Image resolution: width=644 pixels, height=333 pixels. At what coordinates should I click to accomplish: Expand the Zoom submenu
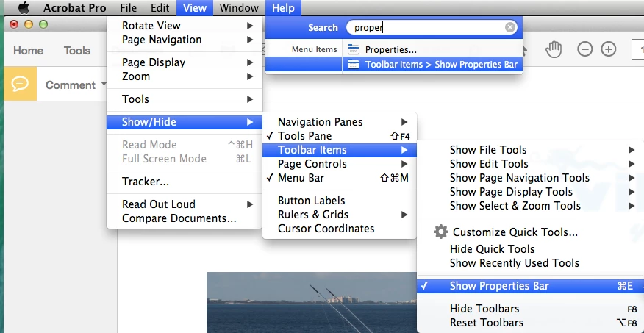coord(185,76)
